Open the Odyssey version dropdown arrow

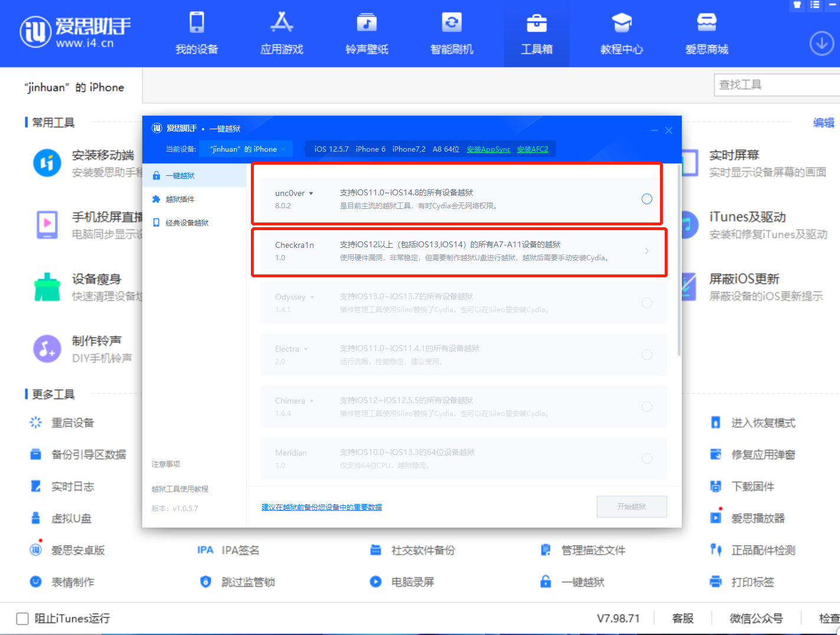coord(312,297)
